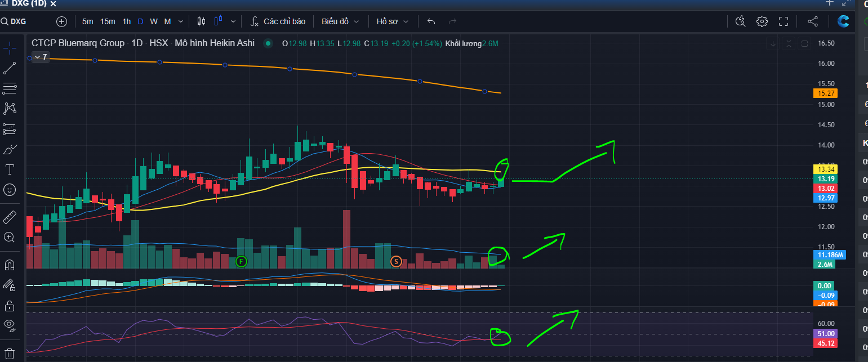Select the D daily timeframe
This screenshot has height=362, width=868.
point(140,21)
